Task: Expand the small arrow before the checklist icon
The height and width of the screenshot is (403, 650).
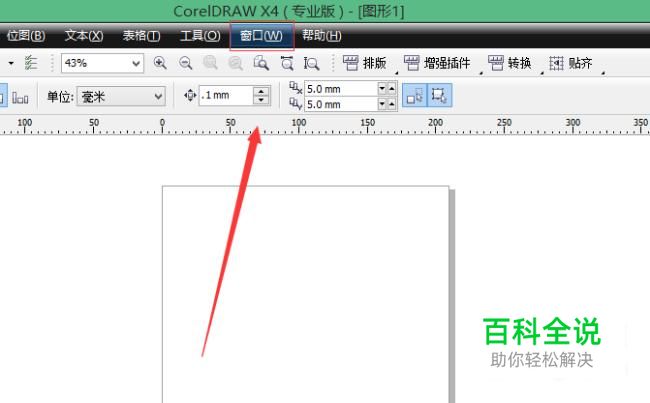Action: (11, 63)
